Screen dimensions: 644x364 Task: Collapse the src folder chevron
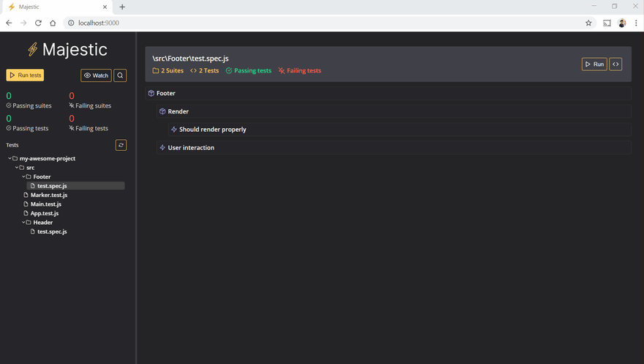17,167
